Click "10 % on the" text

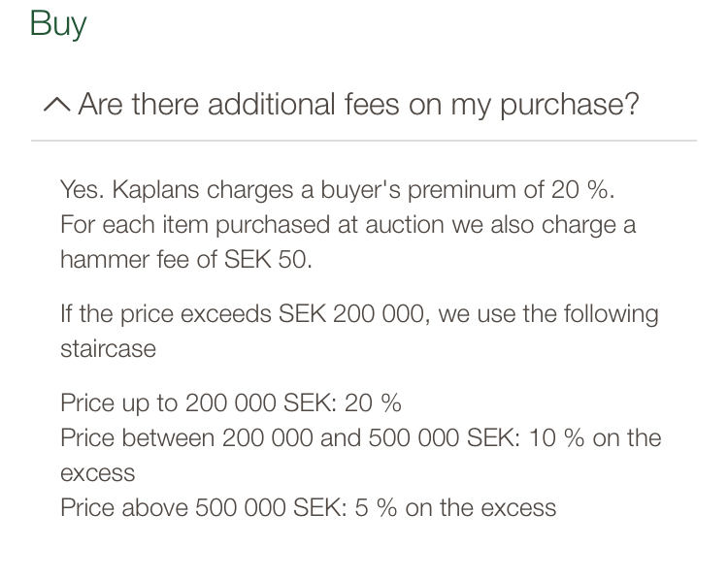click(595, 437)
